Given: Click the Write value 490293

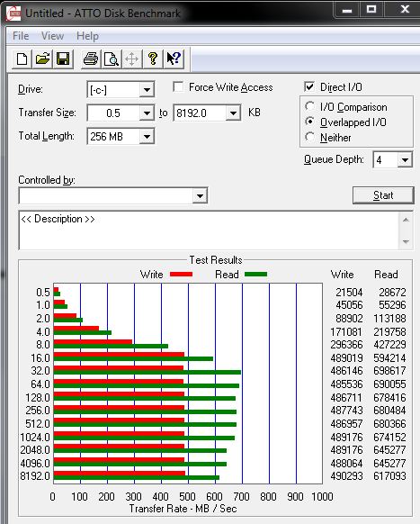Looking at the screenshot, I should point(346,476).
